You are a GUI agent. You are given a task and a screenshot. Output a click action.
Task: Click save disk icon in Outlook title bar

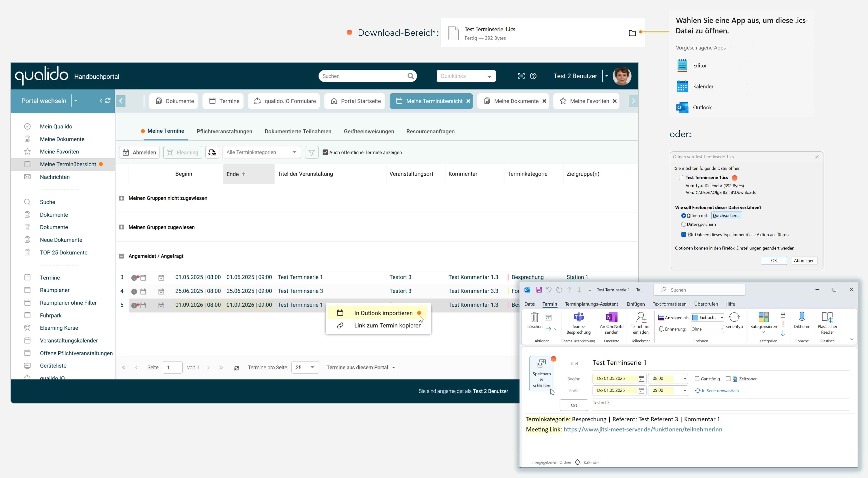(x=539, y=290)
